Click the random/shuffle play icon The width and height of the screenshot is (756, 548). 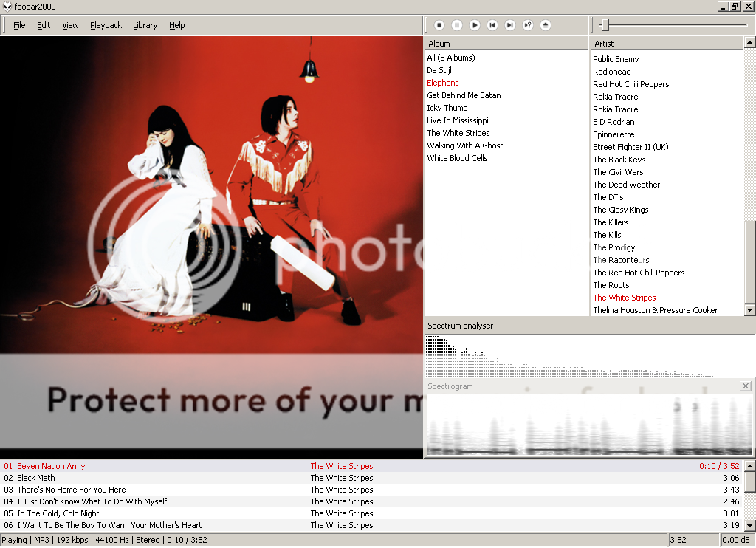tap(528, 24)
